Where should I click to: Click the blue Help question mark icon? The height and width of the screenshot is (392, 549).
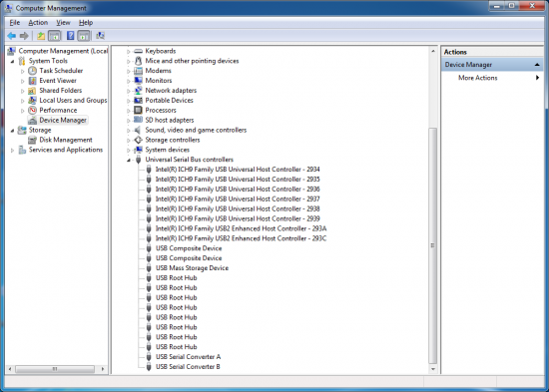click(71, 36)
